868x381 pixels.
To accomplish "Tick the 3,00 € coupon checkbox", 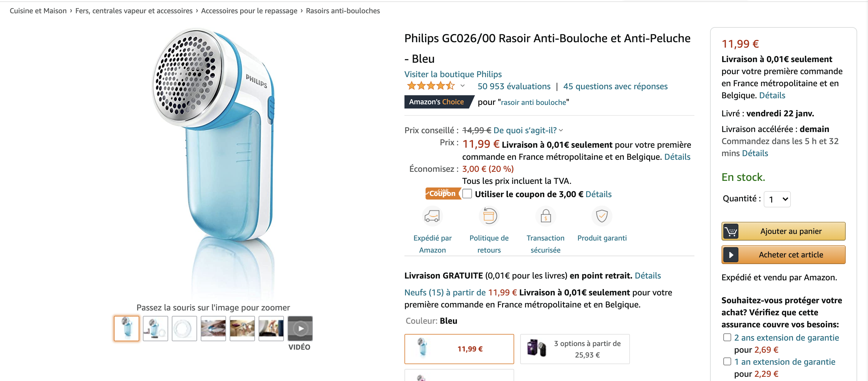I will tap(467, 194).
